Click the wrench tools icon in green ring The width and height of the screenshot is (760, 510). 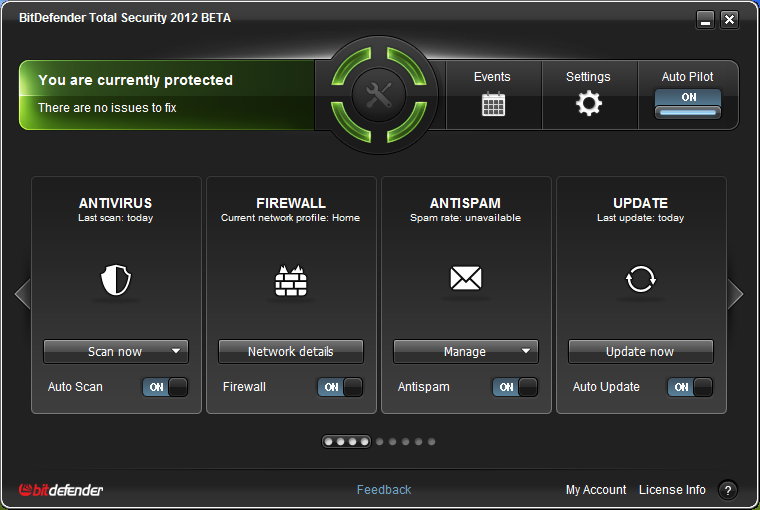click(x=379, y=96)
